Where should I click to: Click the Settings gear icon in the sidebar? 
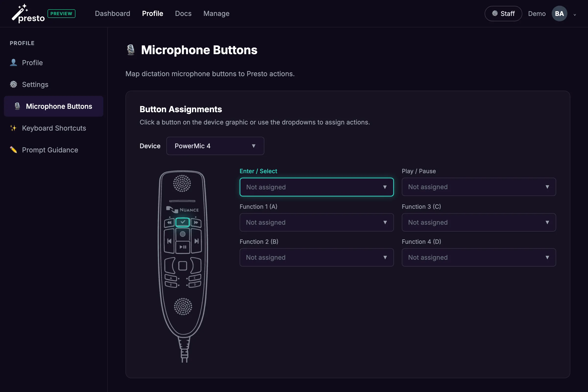pos(13,84)
